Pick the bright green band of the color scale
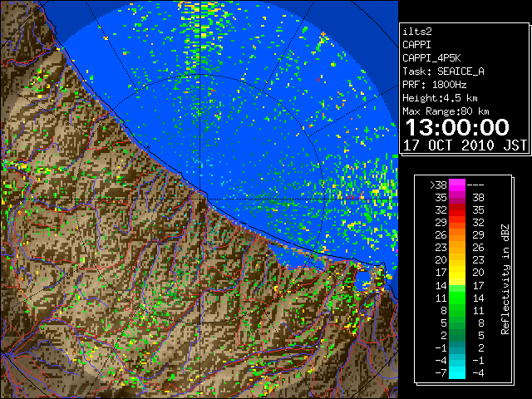532x399 pixels. click(457, 298)
